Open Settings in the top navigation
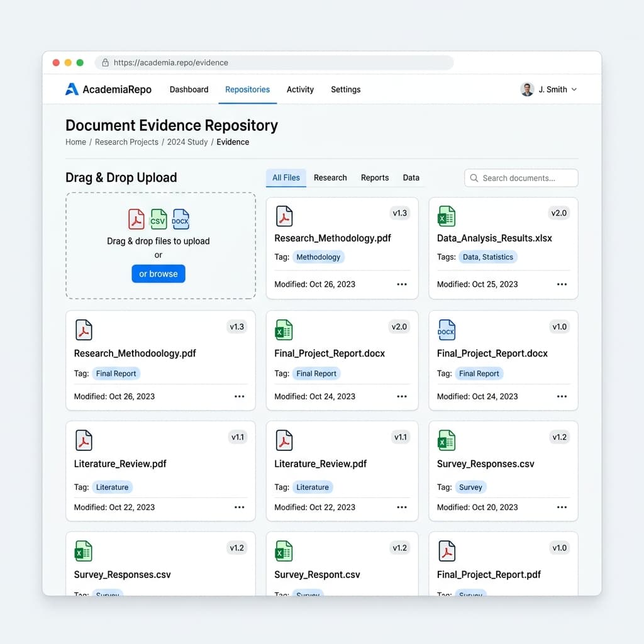 click(346, 89)
